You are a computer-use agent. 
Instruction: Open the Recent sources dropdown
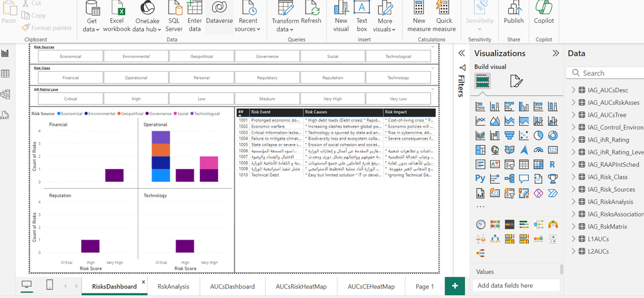pyautogui.click(x=248, y=25)
